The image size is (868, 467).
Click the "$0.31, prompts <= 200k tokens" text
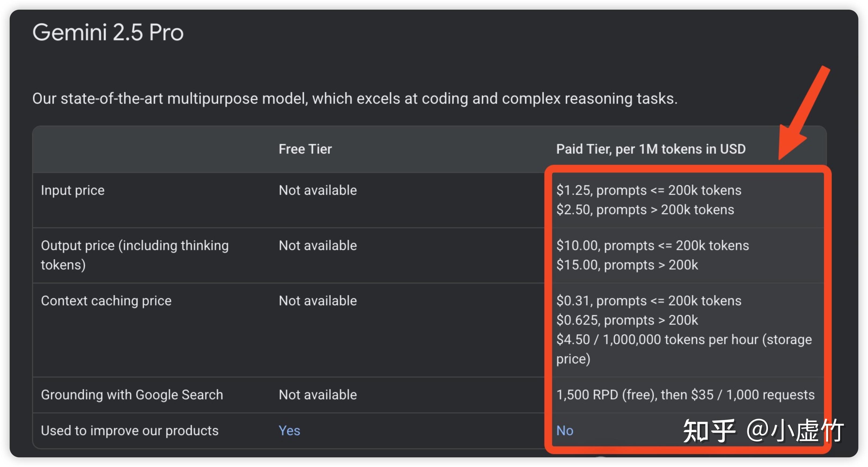pos(649,301)
